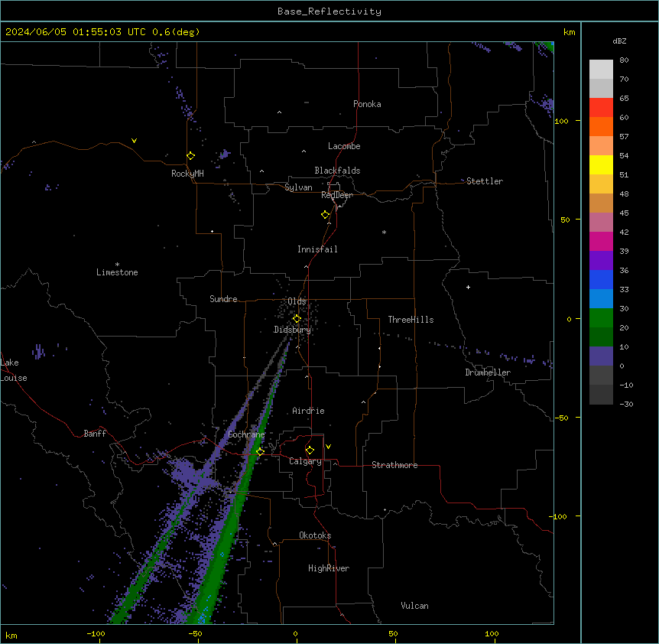Click the asterisk marker east of Innisfail
The height and width of the screenshot is (644, 659).
point(384,232)
